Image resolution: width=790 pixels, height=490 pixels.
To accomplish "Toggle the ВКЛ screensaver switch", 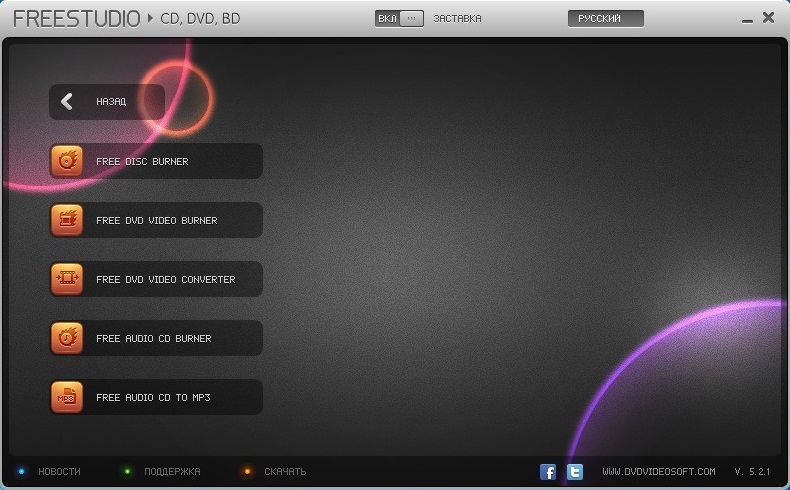I will coord(399,18).
